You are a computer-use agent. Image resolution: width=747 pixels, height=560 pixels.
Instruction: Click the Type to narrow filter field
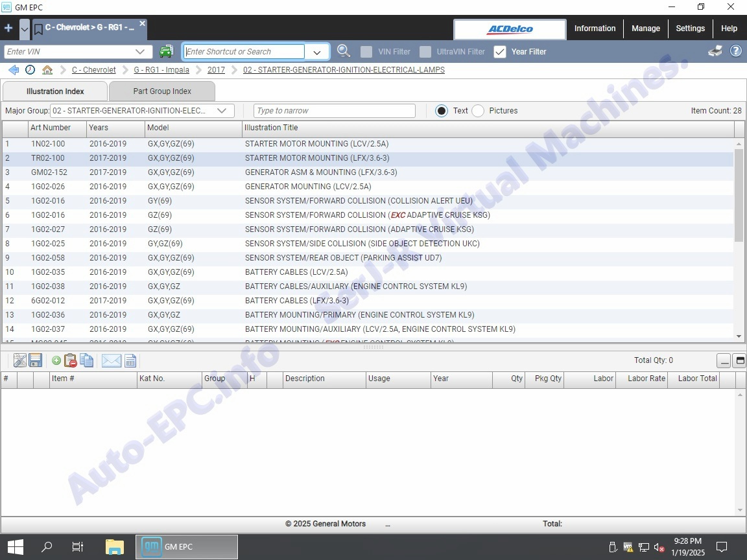334,111
